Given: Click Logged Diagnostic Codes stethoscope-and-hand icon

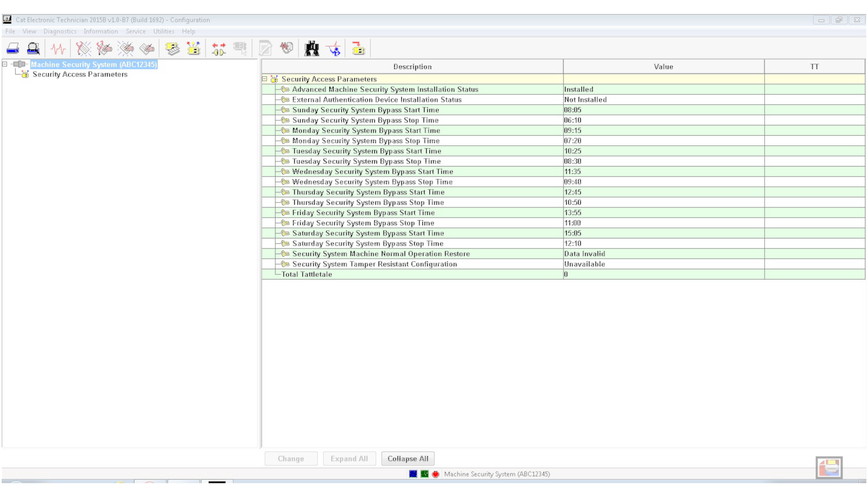Looking at the screenshot, I should pos(104,49).
